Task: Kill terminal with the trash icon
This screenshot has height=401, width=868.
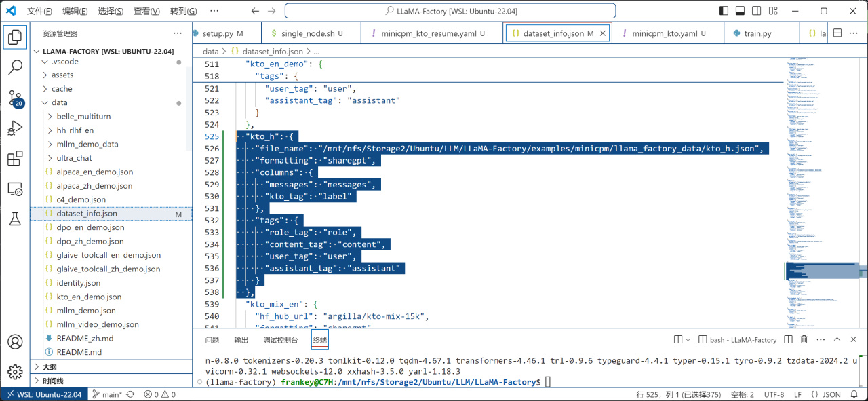Action: coord(804,339)
